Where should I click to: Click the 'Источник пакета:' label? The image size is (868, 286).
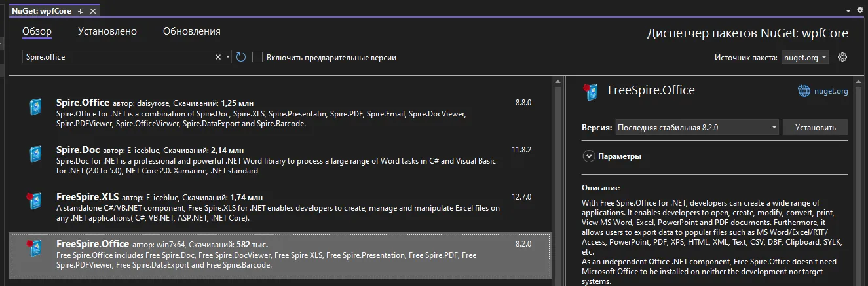click(746, 58)
